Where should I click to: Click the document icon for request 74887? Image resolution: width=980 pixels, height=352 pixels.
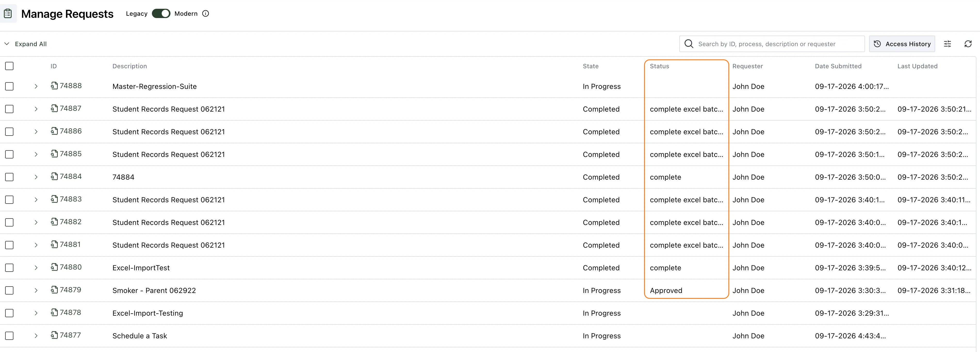[x=54, y=108]
